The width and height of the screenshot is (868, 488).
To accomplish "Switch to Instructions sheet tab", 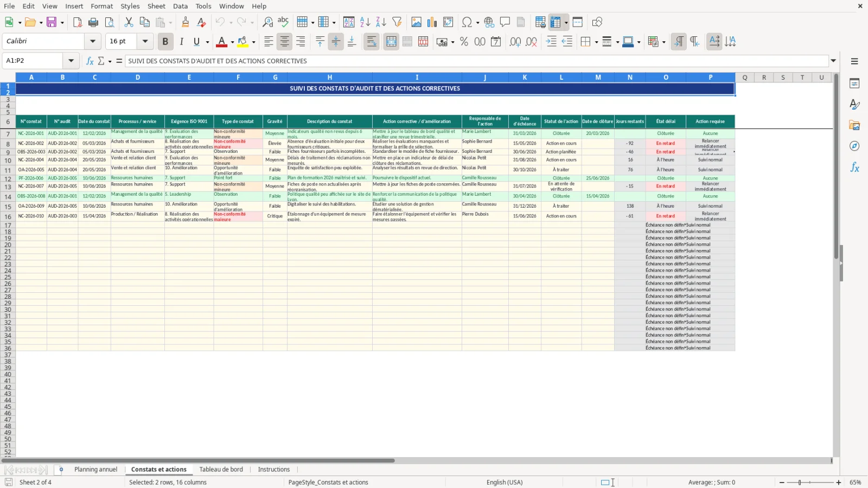I will (x=274, y=470).
